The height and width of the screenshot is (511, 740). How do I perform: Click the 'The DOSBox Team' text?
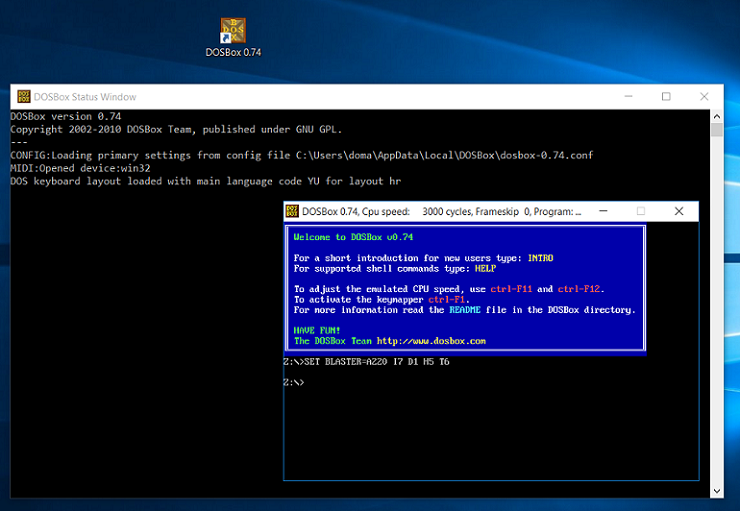click(x=333, y=341)
